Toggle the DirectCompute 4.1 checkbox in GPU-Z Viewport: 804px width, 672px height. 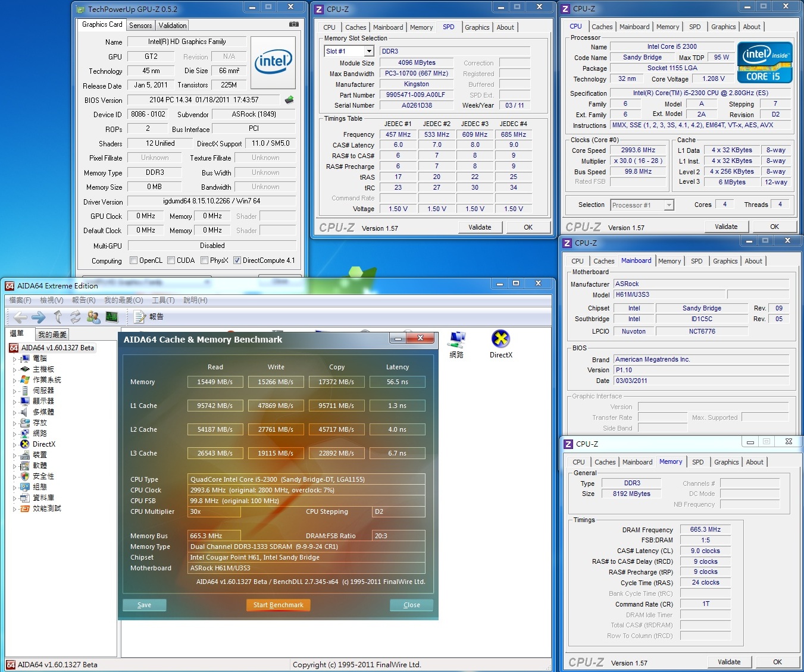(237, 260)
